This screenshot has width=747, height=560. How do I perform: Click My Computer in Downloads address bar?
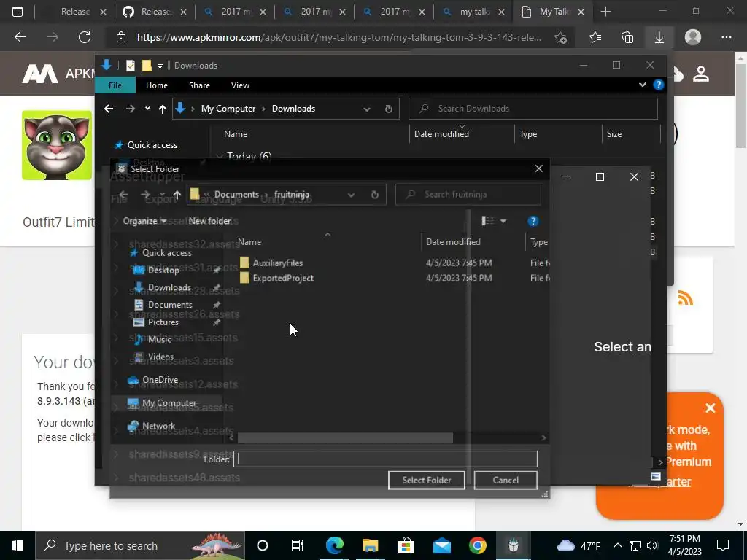pyautogui.click(x=228, y=109)
